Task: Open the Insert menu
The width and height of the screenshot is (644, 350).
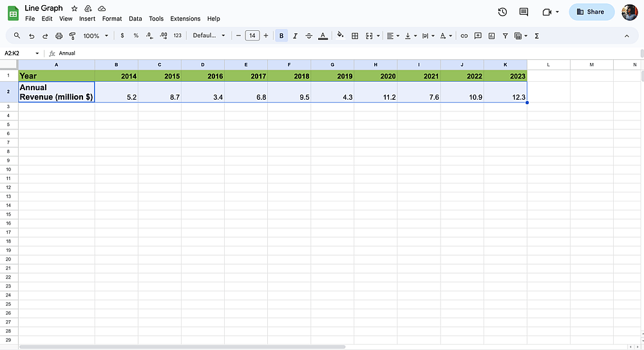Action: pos(87,19)
